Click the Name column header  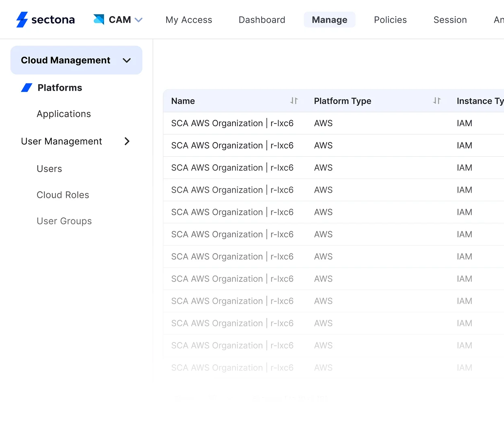coord(183,101)
